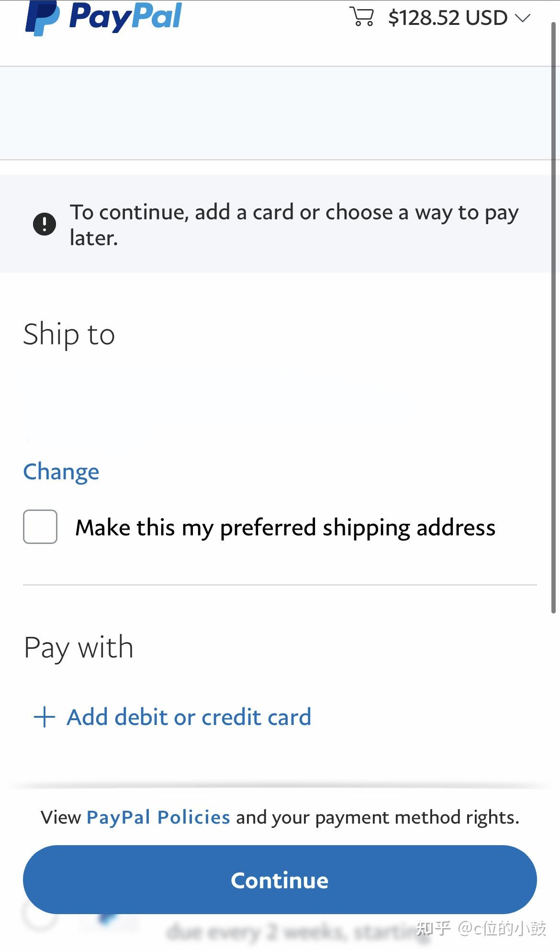The height and width of the screenshot is (951, 560).
Task: Click the PayPal double-P logo icon
Action: (x=42, y=18)
